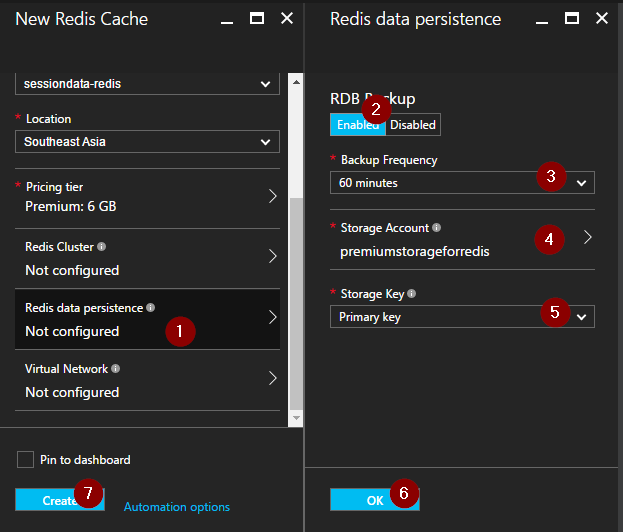Click the Create button
The height and width of the screenshot is (532, 623).
[59, 499]
